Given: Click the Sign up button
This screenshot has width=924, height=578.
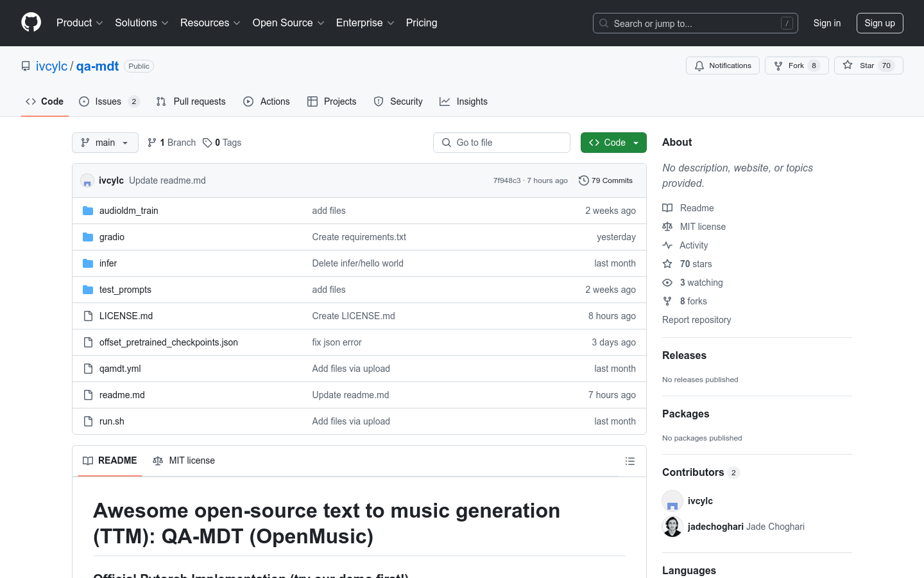Looking at the screenshot, I should coord(880,23).
